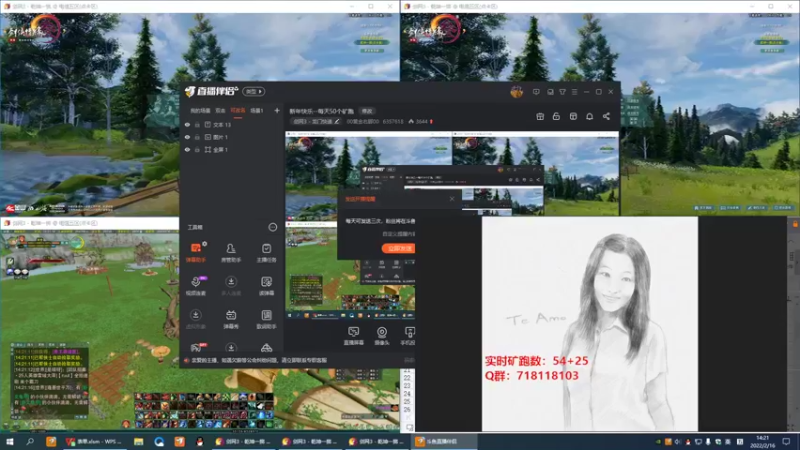Hide the 图片 1 layer with eye icon
Screen dimensions: 800x450
(x=187, y=137)
